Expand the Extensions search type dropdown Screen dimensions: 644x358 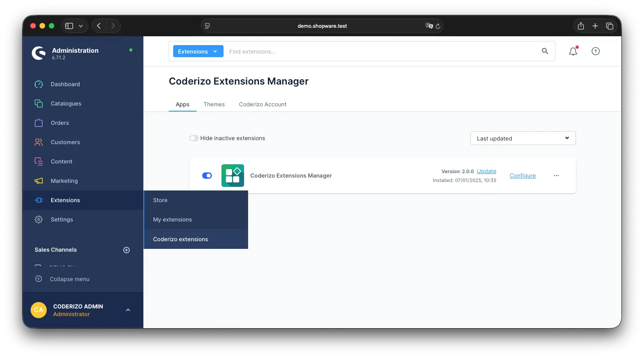198,52
